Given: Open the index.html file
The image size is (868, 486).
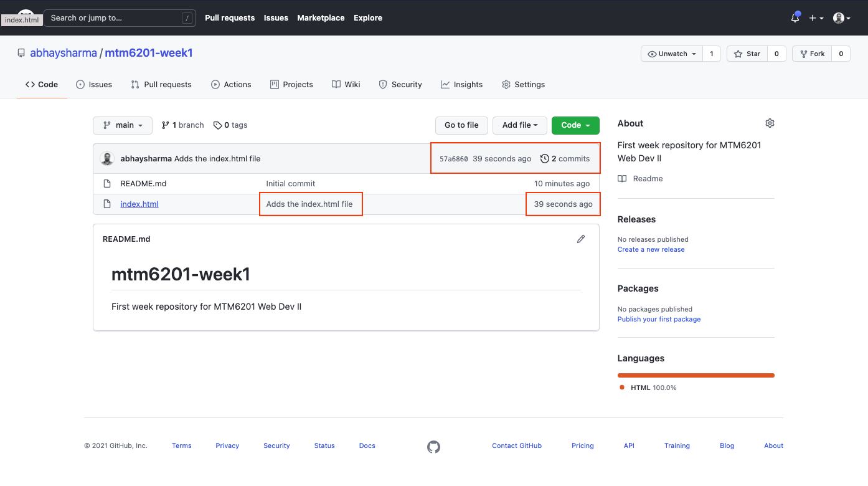Looking at the screenshot, I should 139,204.
